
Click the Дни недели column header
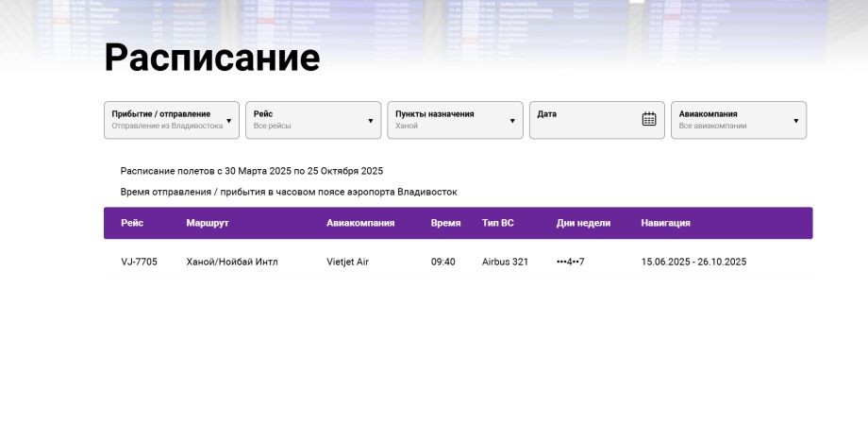coord(583,224)
